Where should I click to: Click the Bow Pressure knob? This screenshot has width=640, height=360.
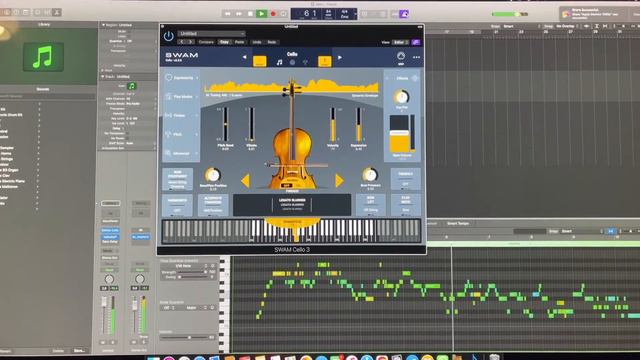pos(370,175)
